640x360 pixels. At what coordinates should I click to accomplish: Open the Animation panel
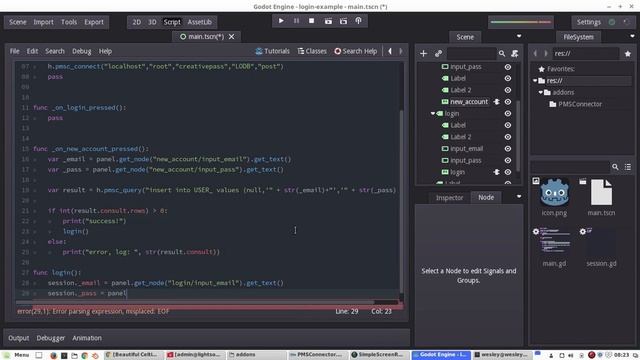87,338
